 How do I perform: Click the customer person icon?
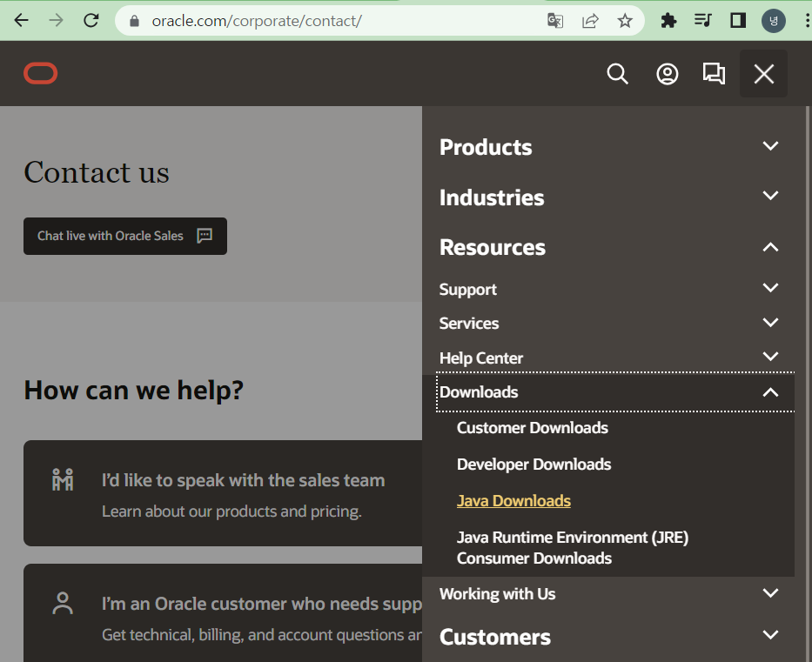[63, 604]
